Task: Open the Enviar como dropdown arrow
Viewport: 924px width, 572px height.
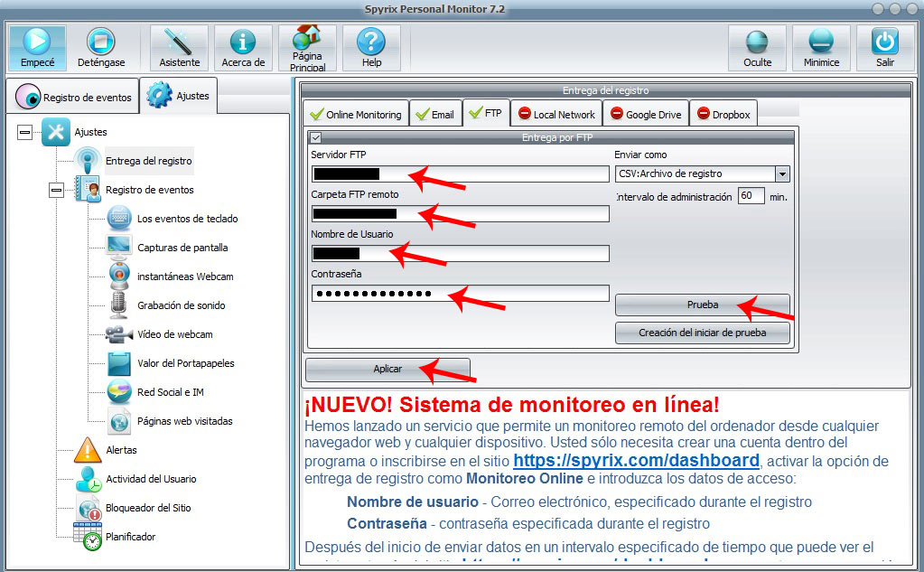Action: [782, 174]
